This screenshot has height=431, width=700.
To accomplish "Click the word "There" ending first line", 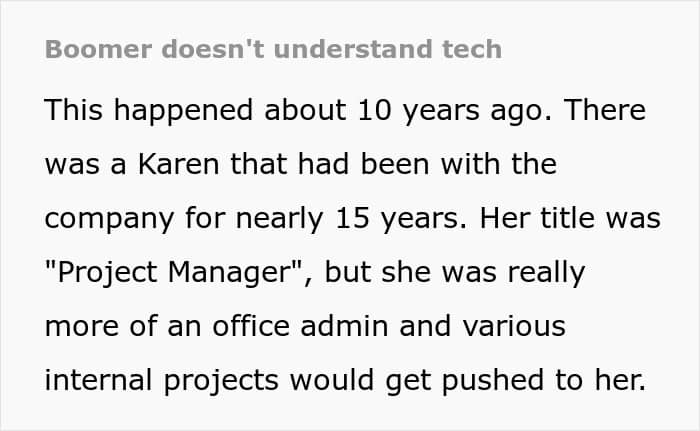I will [x=604, y=110].
